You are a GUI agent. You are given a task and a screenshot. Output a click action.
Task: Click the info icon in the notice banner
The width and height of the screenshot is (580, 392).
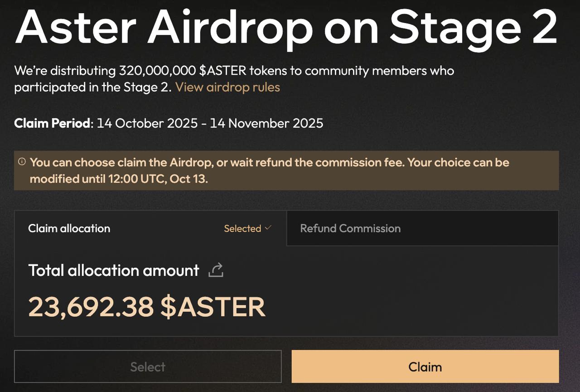point(22,162)
